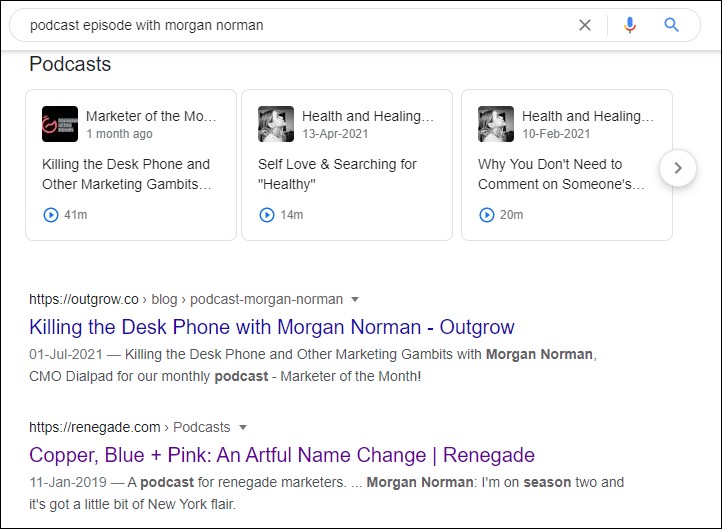Expand the dropdown arrow beside outgrow.co URL

pyautogui.click(x=355, y=299)
